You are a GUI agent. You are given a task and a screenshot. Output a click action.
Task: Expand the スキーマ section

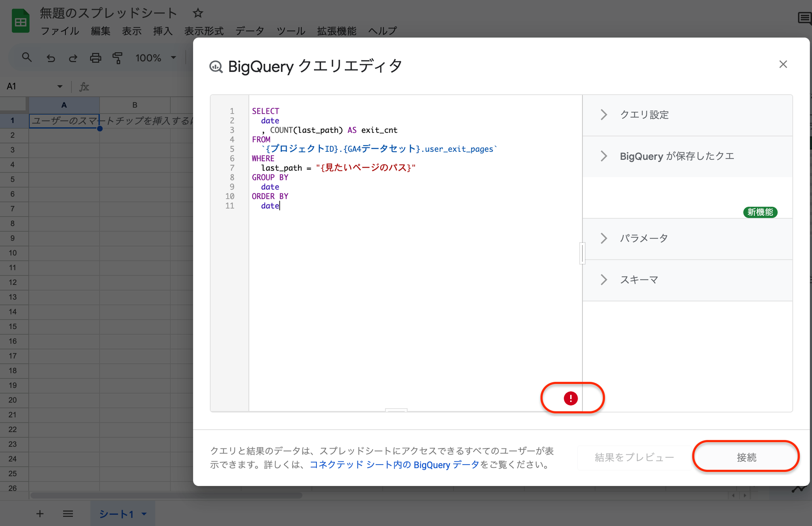click(x=688, y=280)
